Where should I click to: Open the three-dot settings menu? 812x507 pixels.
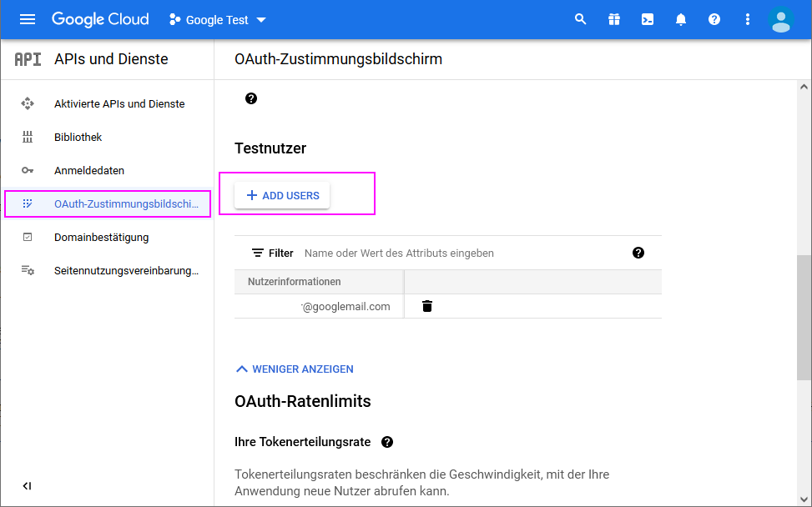tap(747, 20)
